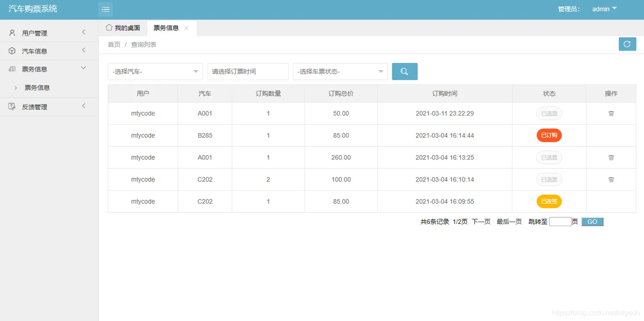
Task: Click the 50.00 price cell
Action: 341,113
